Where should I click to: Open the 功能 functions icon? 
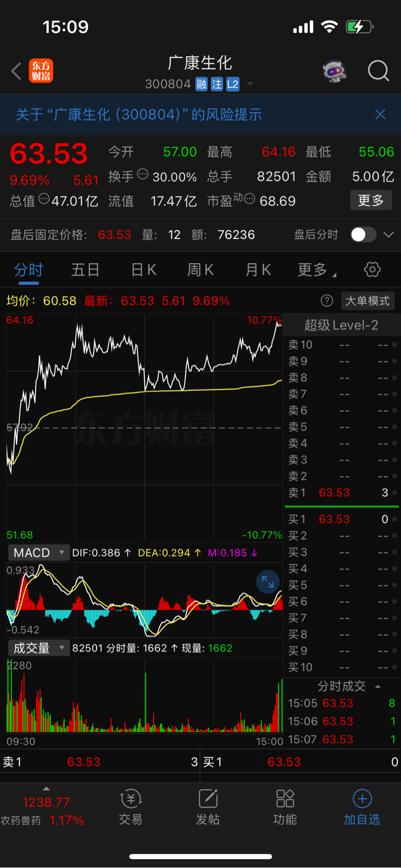pyautogui.click(x=285, y=807)
